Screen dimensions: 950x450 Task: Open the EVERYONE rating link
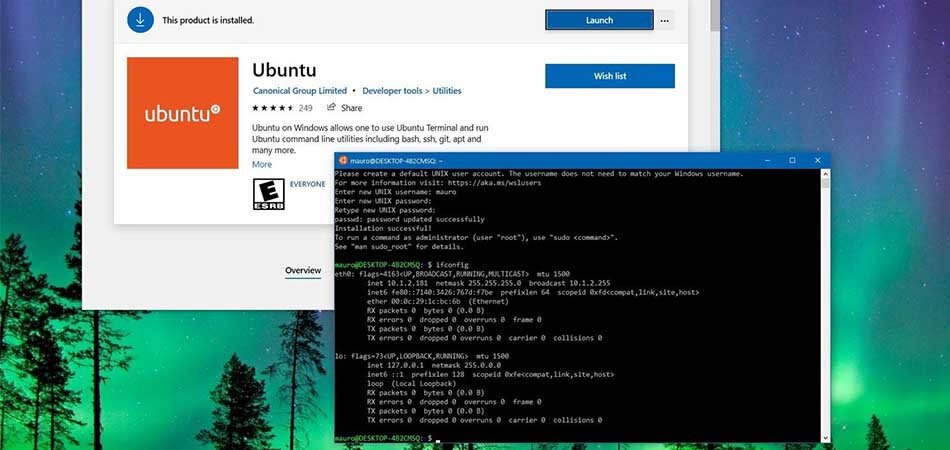(x=307, y=184)
